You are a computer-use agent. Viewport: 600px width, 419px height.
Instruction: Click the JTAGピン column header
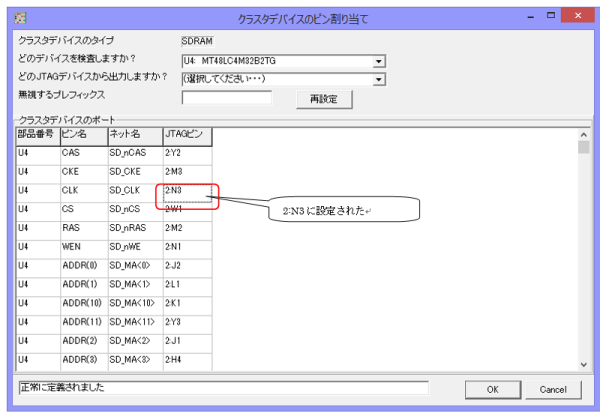pos(187,133)
